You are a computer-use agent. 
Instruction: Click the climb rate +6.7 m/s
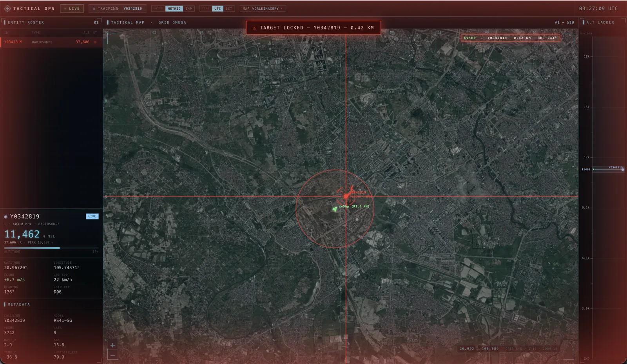[14, 280]
